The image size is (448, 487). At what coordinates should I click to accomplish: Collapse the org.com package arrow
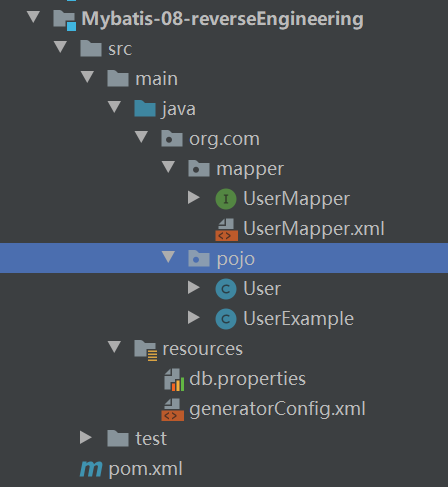[x=141, y=137]
